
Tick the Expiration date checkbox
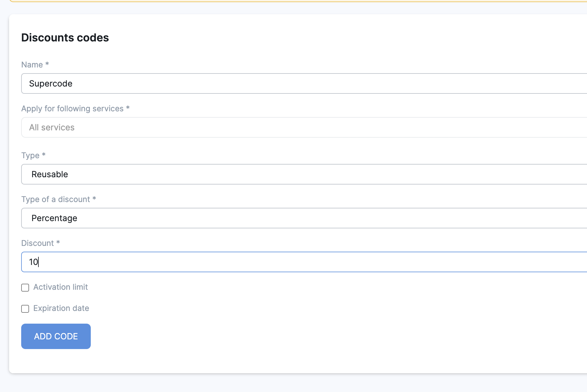[25, 309]
